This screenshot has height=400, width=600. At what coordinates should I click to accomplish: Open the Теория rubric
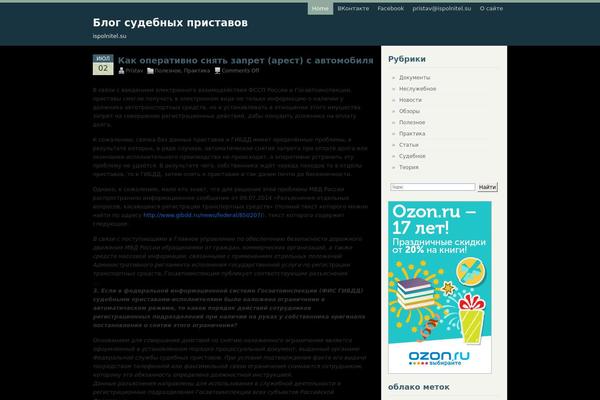tap(409, 167)
